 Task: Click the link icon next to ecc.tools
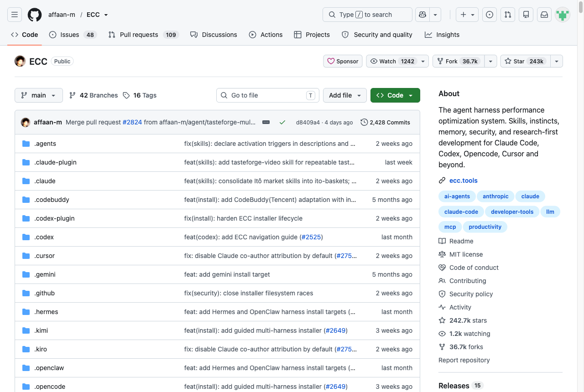coord(442,181)
